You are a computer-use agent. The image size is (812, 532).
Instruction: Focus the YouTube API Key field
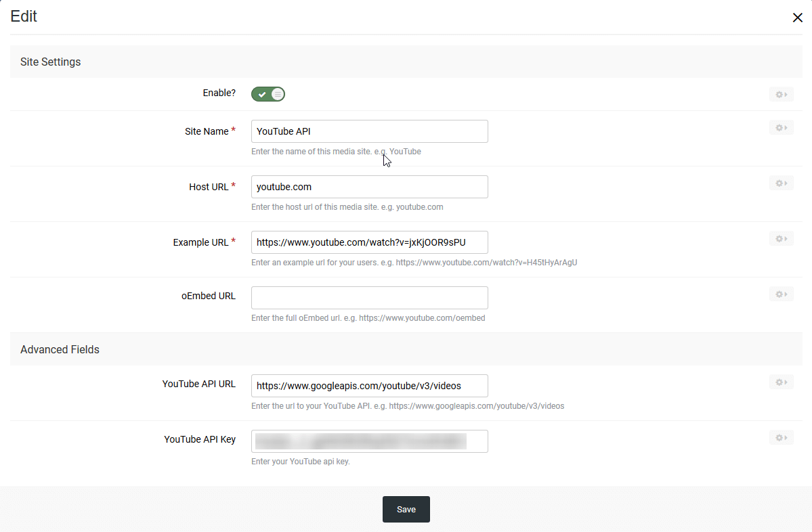click(x=369, y=441)
